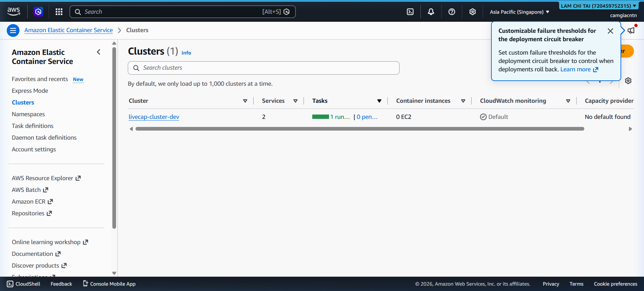The height and width of the screenshot is (291, 644).
Task: Go to Favorites and recents
Action: 40,79
